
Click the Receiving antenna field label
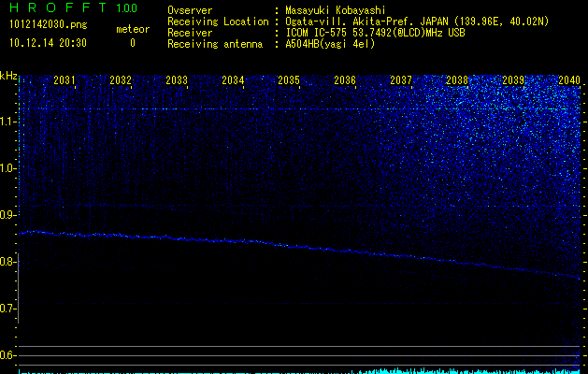[215, 43]
